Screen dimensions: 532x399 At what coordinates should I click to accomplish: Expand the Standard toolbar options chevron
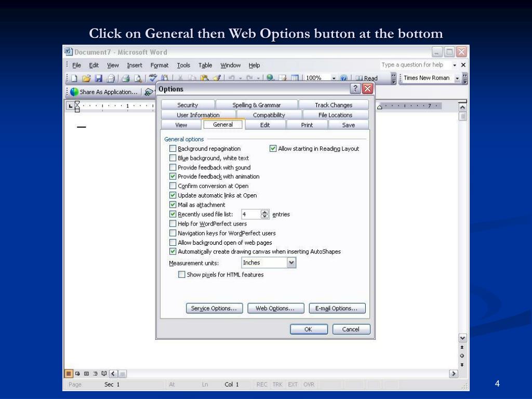(x=393, y=78)
